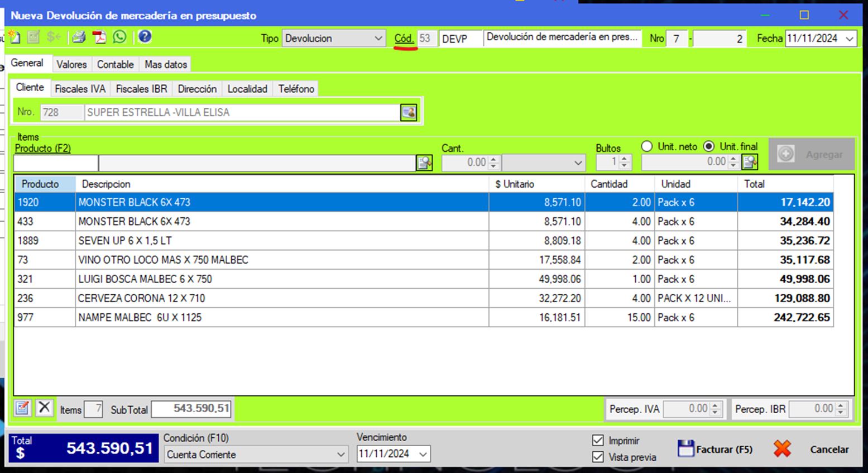Click the disabled Agregar button
Screen dimensions: 868x473
coord(811,154)
